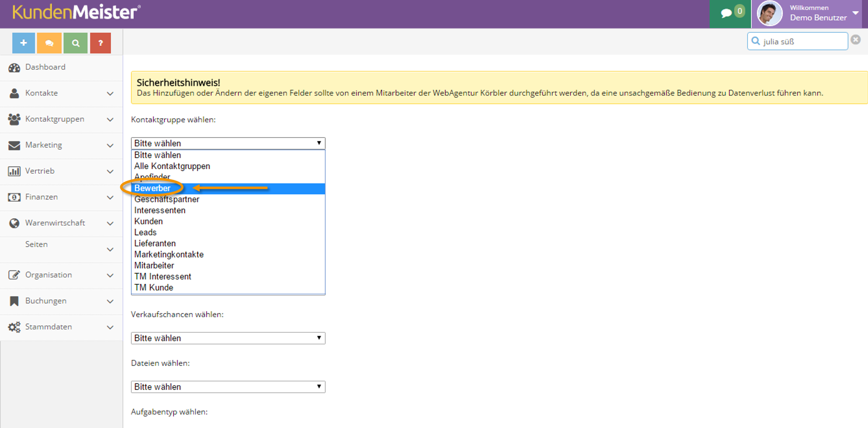Click the green search magnifier button
Screen dimensions: 868x428
[75, 43]
